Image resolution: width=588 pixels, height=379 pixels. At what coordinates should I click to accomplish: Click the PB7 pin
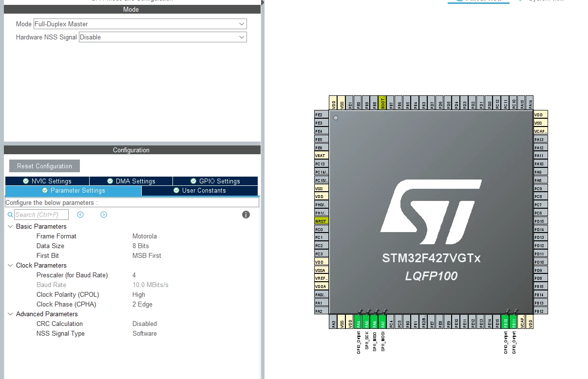coord(391,102)
